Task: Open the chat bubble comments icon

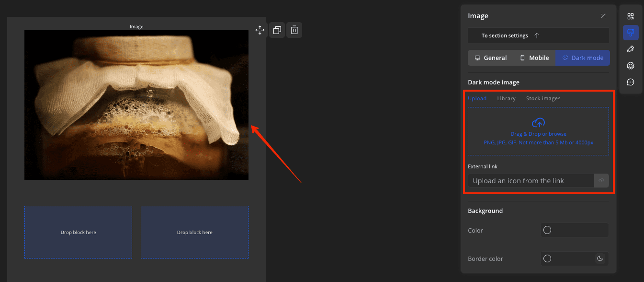Action: [631, 82]
